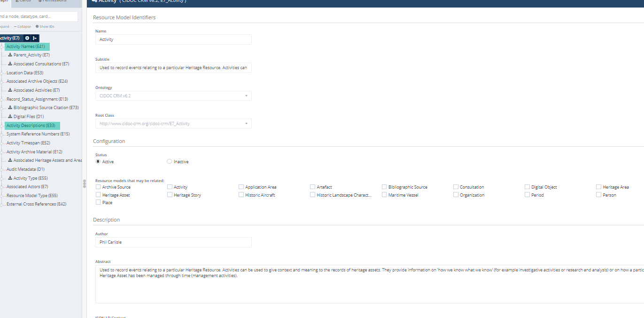Click the Expand link above the tree

pyautogui.click(x=4, y=26)
